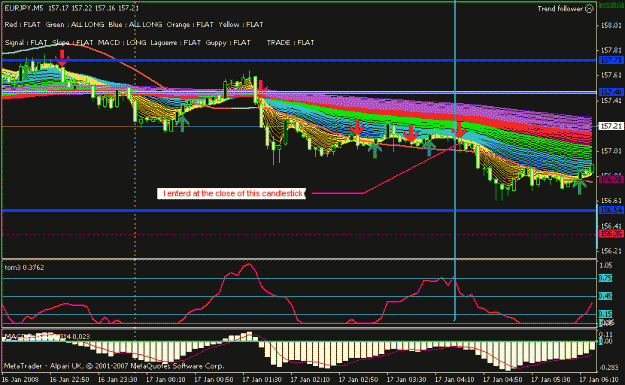
Task: Click the '17 Jan 05:30' time axis label
Action: tap(551, 379)
